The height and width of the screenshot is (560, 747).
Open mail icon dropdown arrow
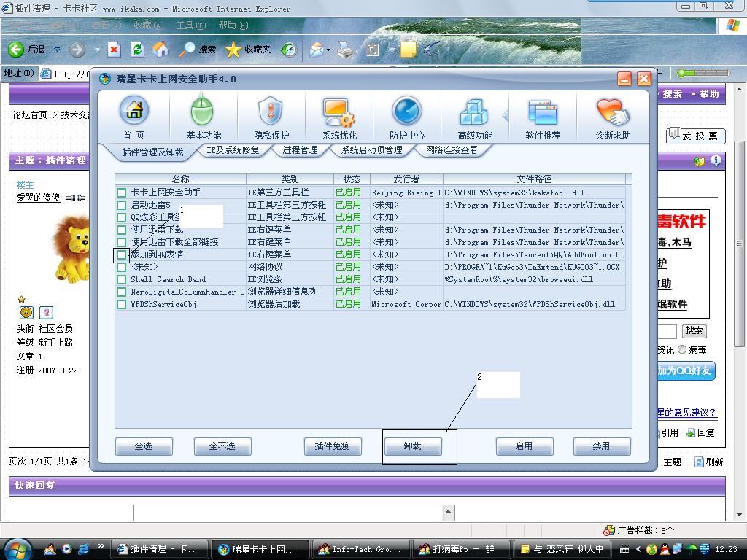point(329,50)
